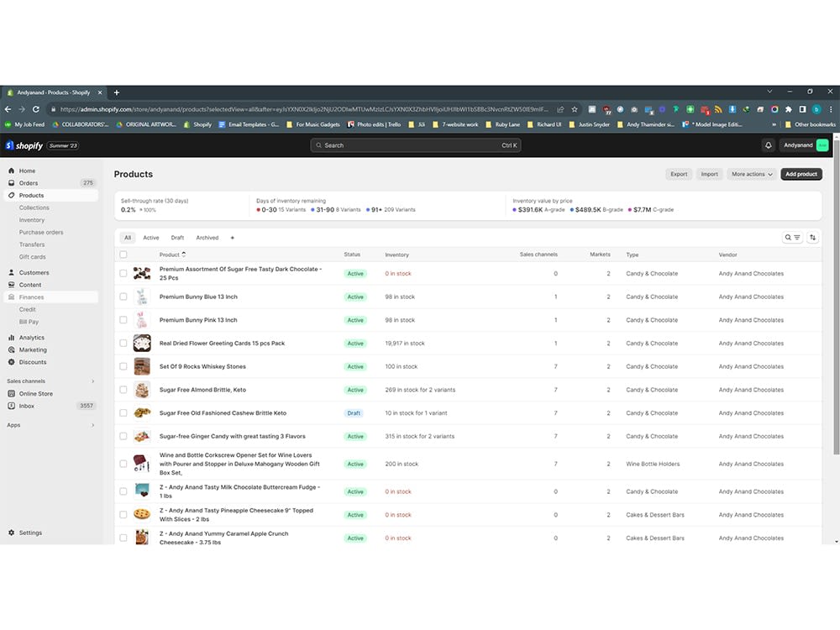Image resolution: width=840 pixels, height=630 pixels.
Task: Open Marketing section icon
Action: pos(11,349)
